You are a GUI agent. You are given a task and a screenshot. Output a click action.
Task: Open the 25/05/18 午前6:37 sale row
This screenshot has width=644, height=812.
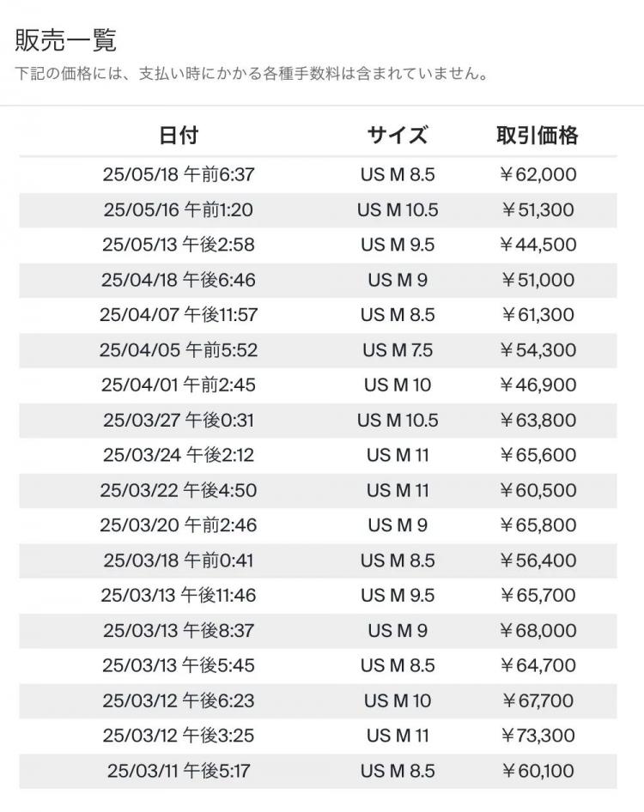(318, 174)
